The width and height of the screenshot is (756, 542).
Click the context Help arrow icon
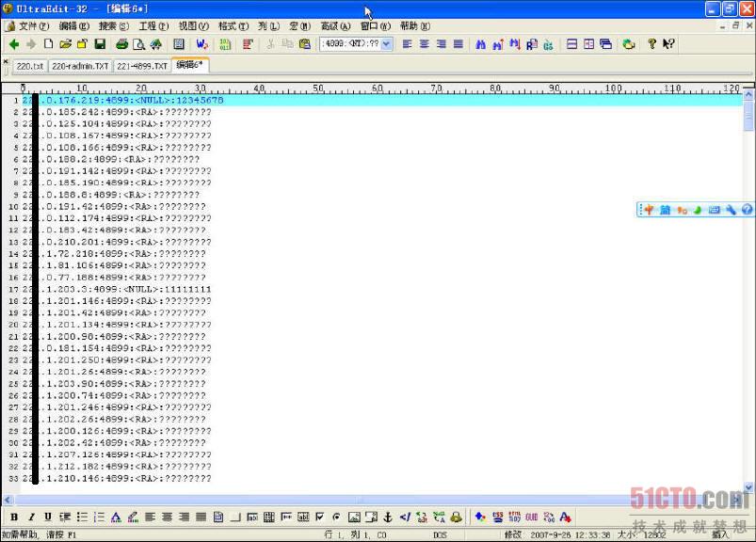(x=668, y=43)
